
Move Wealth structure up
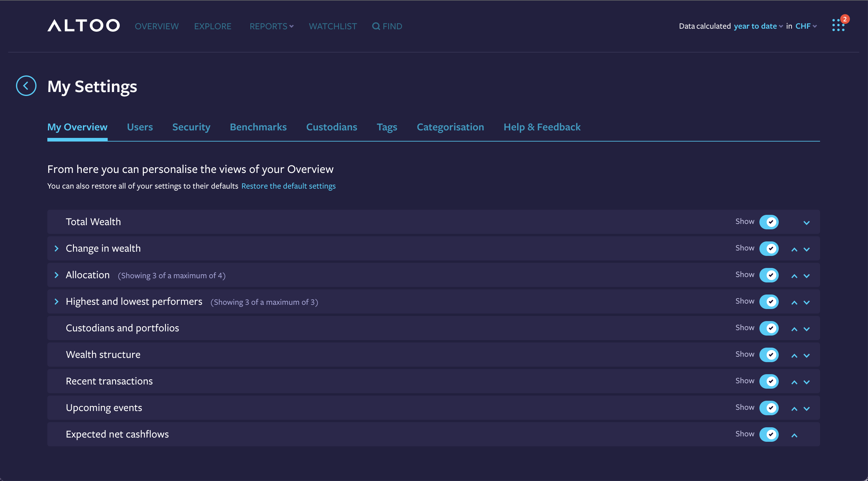coord(794,356)
